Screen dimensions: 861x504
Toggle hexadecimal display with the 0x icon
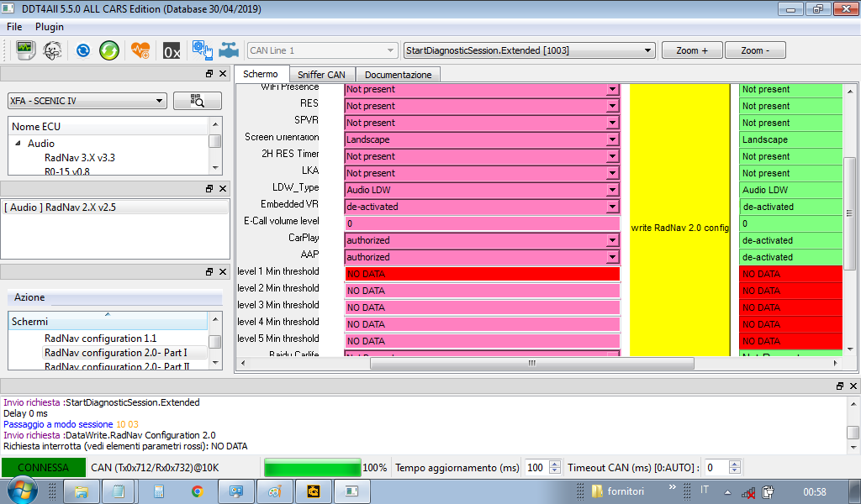[172, 50]
